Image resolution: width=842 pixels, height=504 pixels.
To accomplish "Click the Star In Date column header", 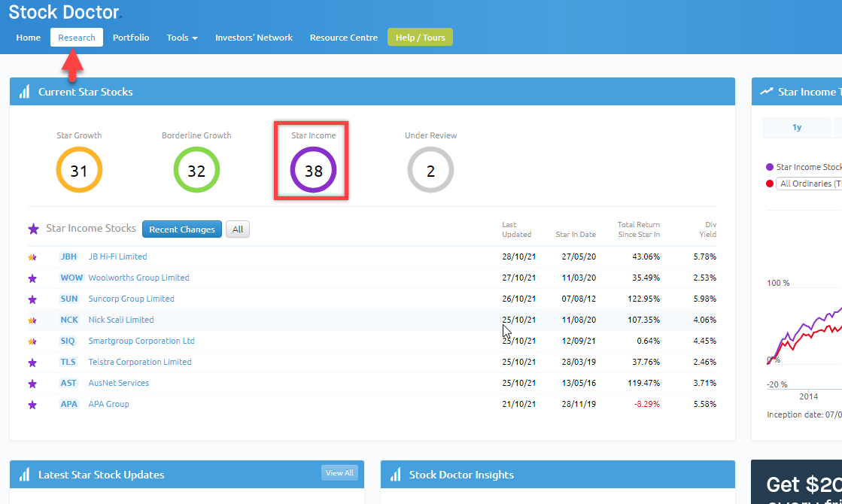I will point(576,235).
